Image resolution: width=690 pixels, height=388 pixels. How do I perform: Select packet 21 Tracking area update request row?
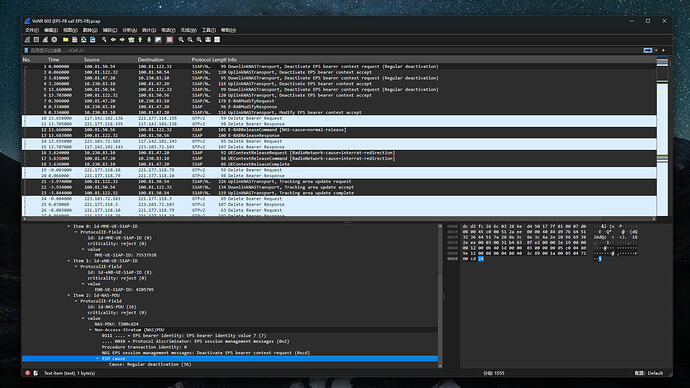pyautogui.click(x=339, y=181)
